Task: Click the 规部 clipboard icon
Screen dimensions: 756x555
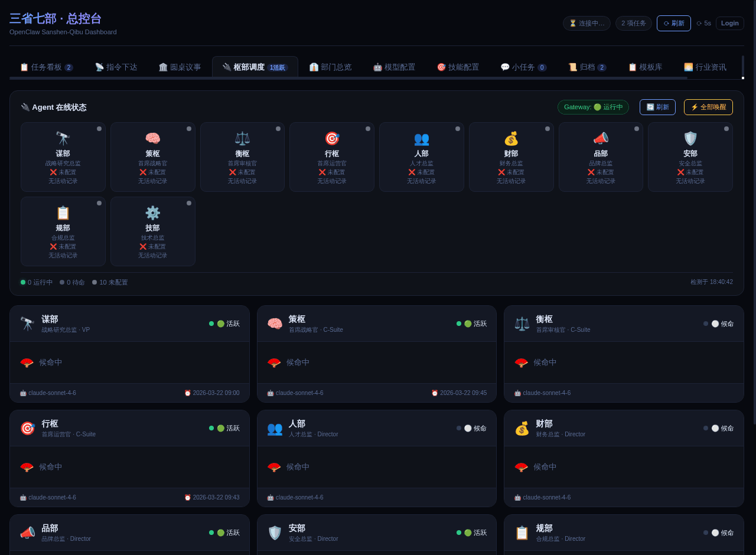Action: [x=63, y=212]
